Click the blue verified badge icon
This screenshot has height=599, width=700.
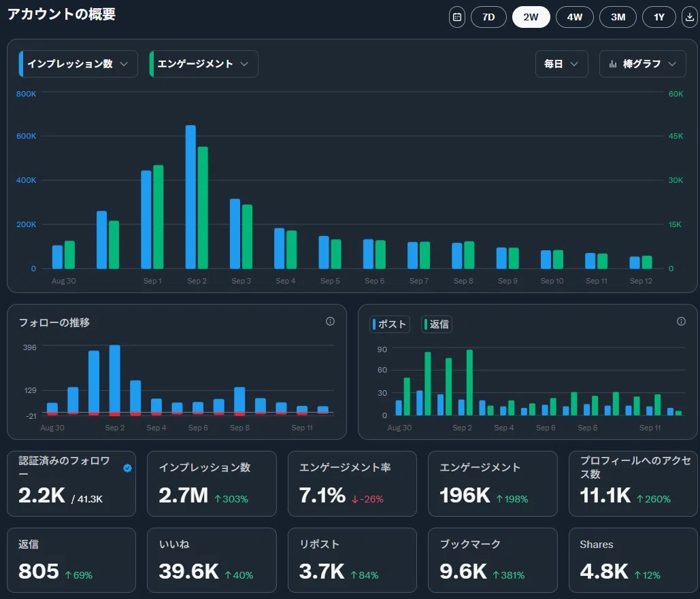tap(127, 468)
